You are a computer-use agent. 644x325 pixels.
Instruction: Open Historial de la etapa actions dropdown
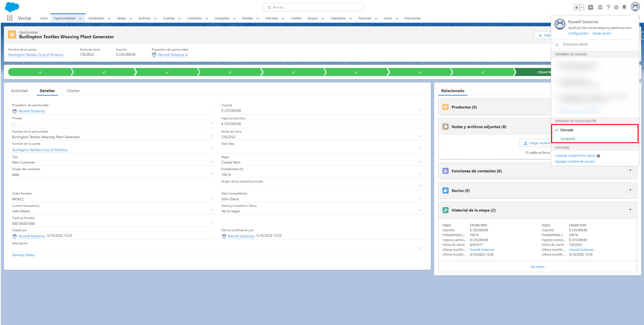[630, 210]
